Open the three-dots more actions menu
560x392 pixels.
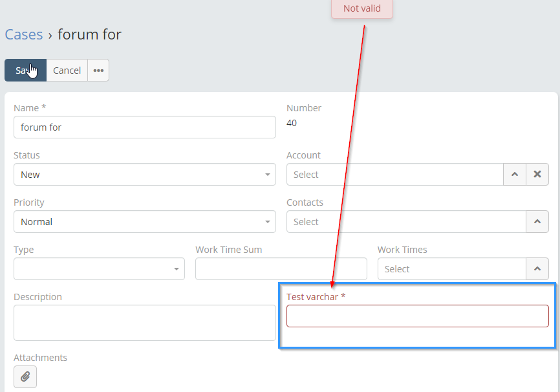tap(98, 71)
